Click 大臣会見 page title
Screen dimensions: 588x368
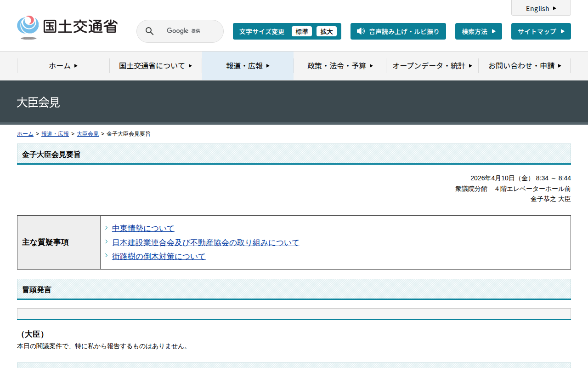[38, 103]
